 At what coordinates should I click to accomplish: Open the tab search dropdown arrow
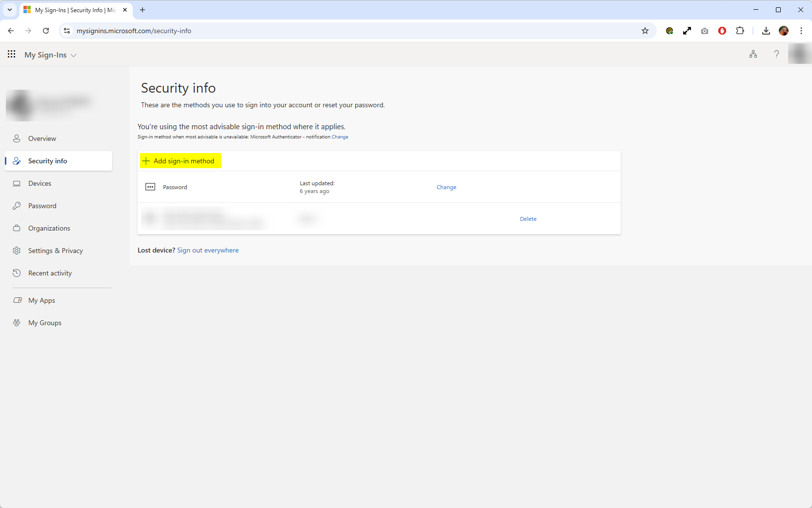10,10
